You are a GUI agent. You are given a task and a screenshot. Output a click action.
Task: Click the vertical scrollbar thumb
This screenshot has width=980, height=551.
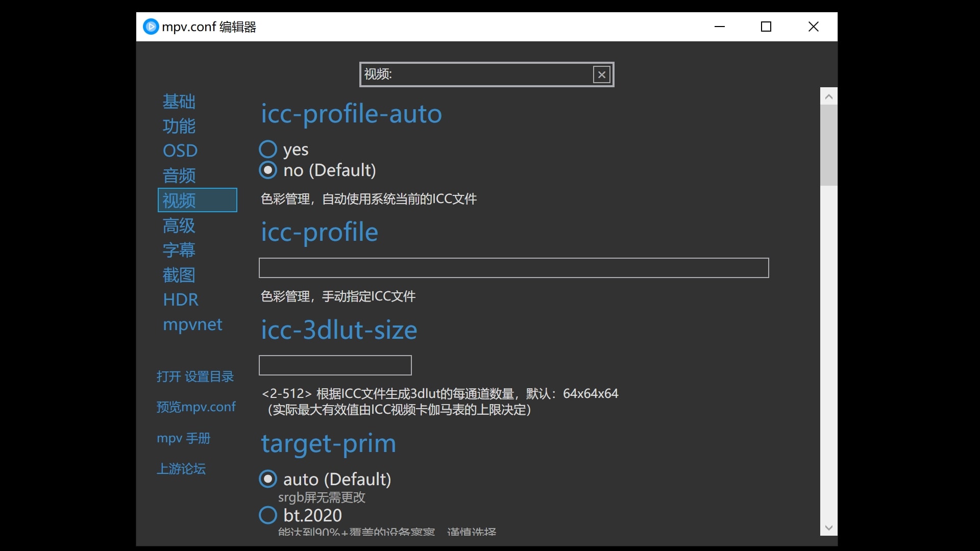tap(828, 145)
